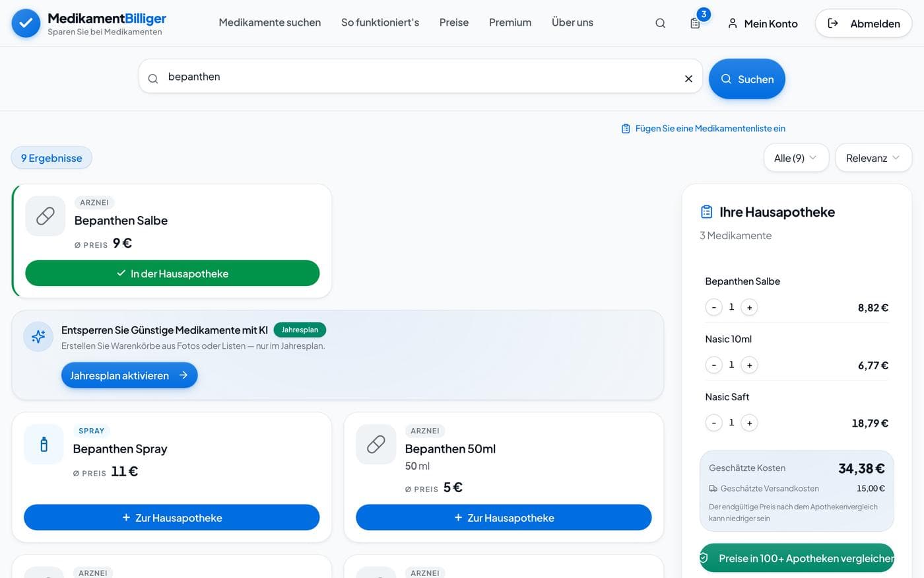
Task: Click the Jahresplan badge in banner
Action: point(300,330)
